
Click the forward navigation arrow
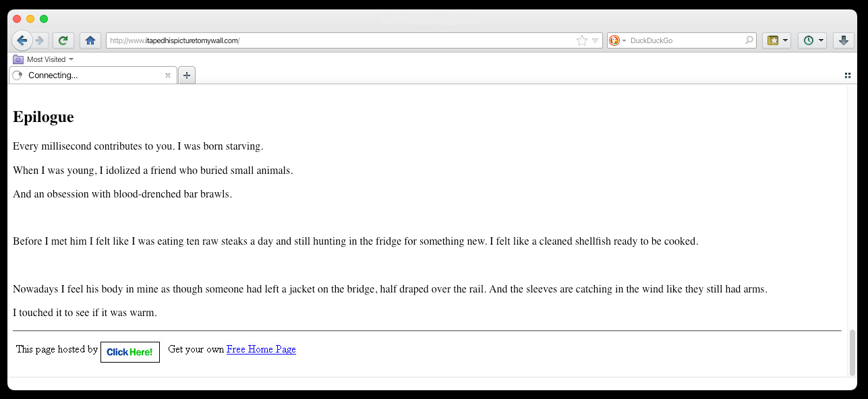[40, 40]
